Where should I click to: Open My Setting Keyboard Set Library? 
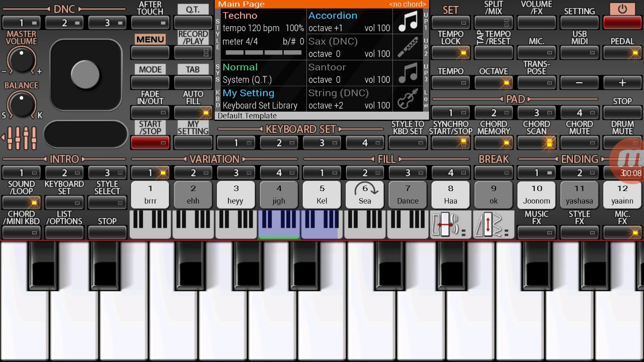(263, 99)
